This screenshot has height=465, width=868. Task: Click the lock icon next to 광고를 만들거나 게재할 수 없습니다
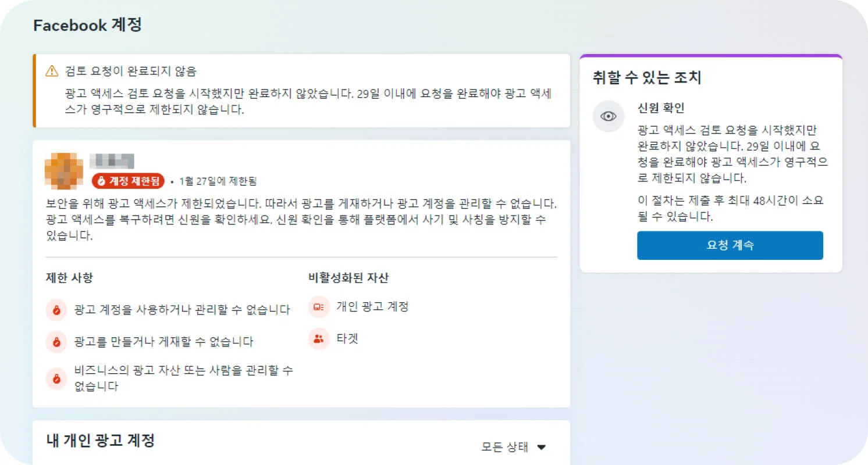pyautogui.click(x=56, y=342)
